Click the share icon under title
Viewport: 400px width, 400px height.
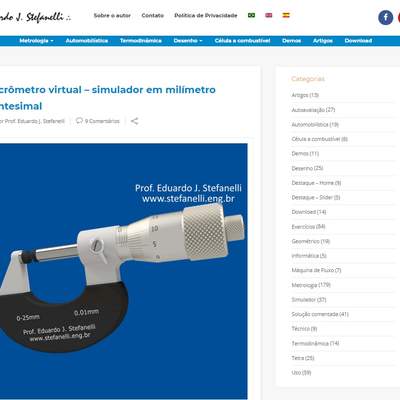pyautogui.click(x=134, y=121)
